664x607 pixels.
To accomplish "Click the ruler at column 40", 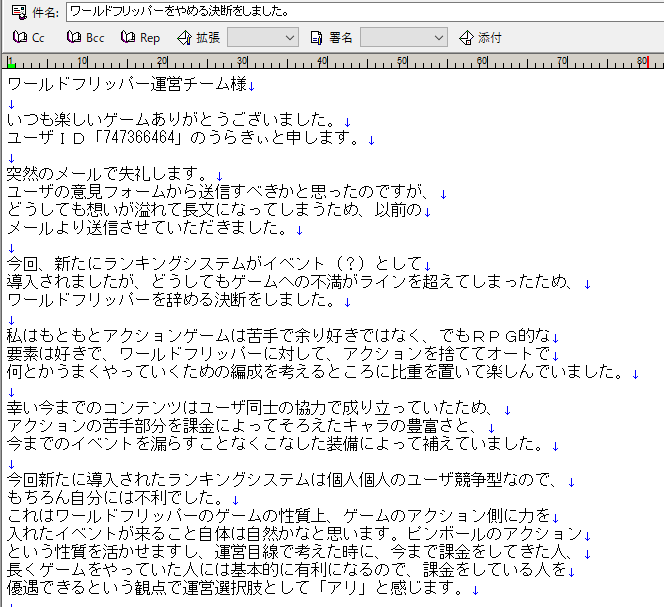I will point(322,62).
